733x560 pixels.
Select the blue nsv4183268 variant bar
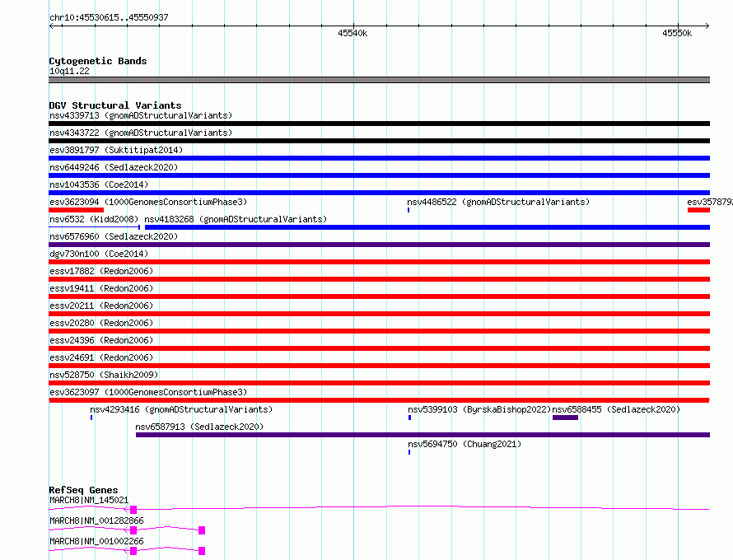click(427, 227)
